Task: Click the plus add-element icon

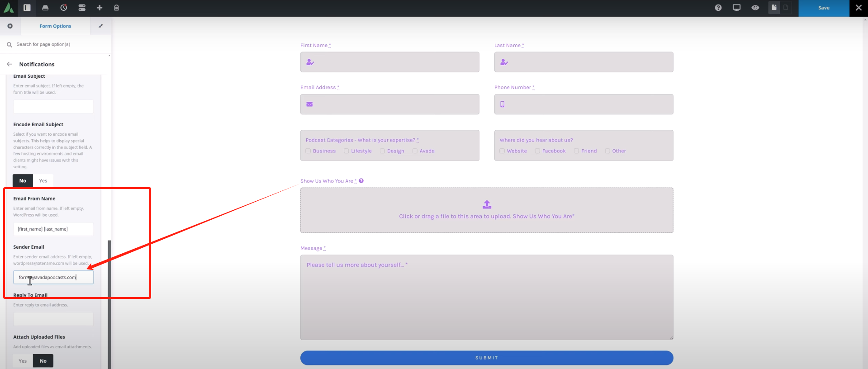Action: tap(100, 8)
